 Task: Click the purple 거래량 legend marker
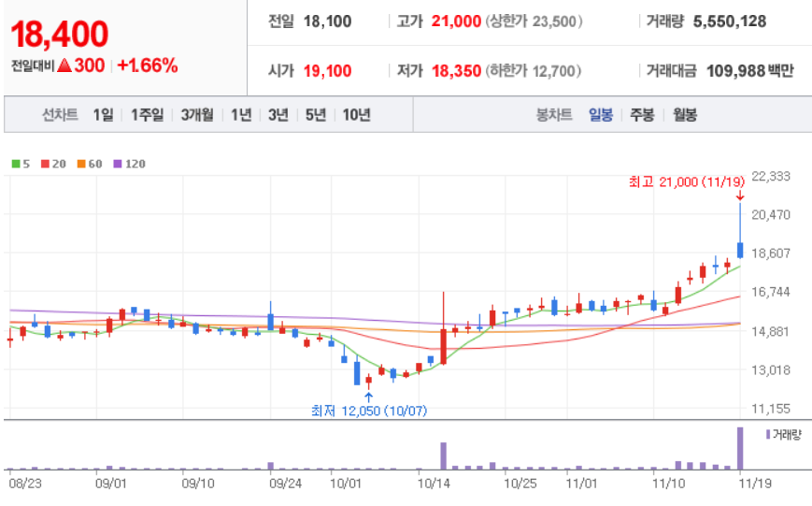(x=768, y=434)
